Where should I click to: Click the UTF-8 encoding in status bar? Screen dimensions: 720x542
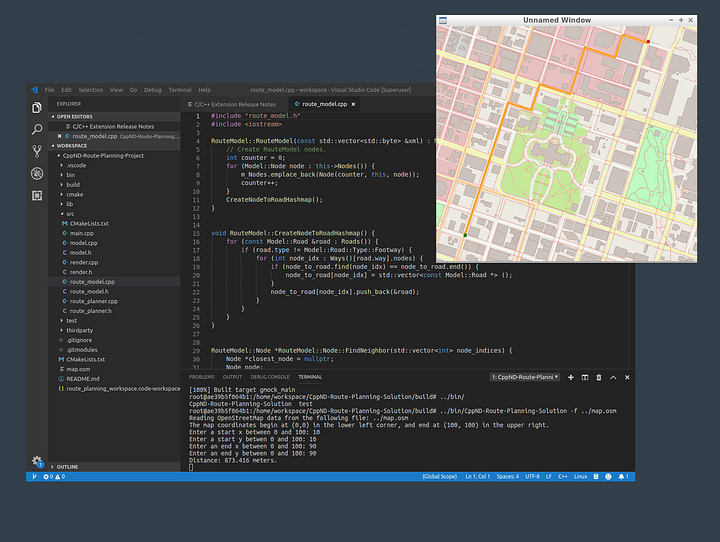pos(532,477)
